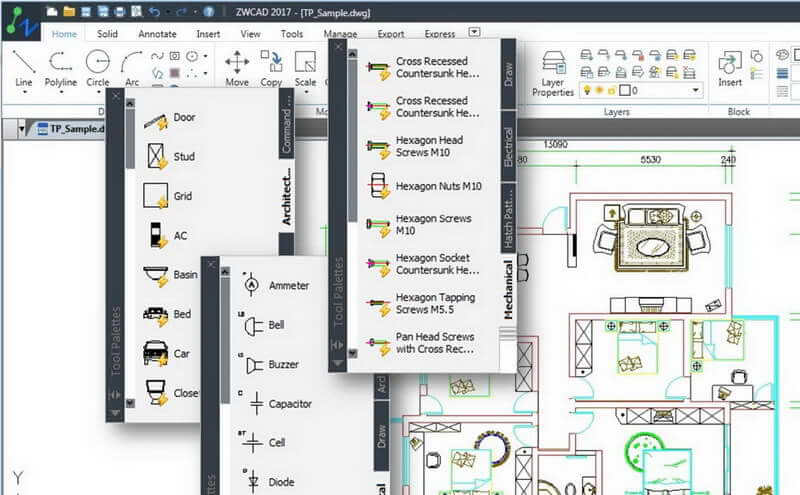The image size is (800, 495).
Task: Close the Mechanical tool palette
Action: click(x=338, y=46)
